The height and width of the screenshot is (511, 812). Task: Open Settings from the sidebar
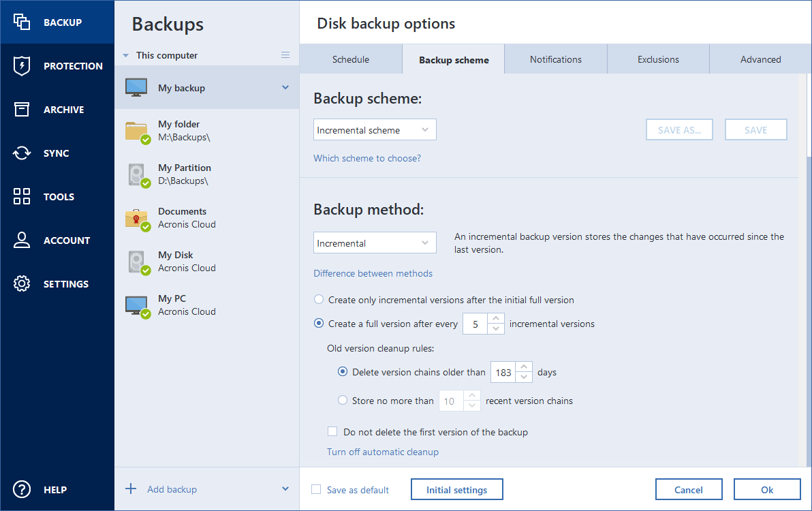(x=22, y=283)
